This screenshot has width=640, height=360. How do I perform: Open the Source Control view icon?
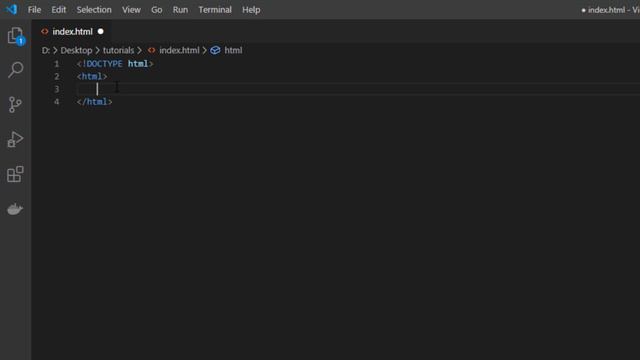[15, 104]
